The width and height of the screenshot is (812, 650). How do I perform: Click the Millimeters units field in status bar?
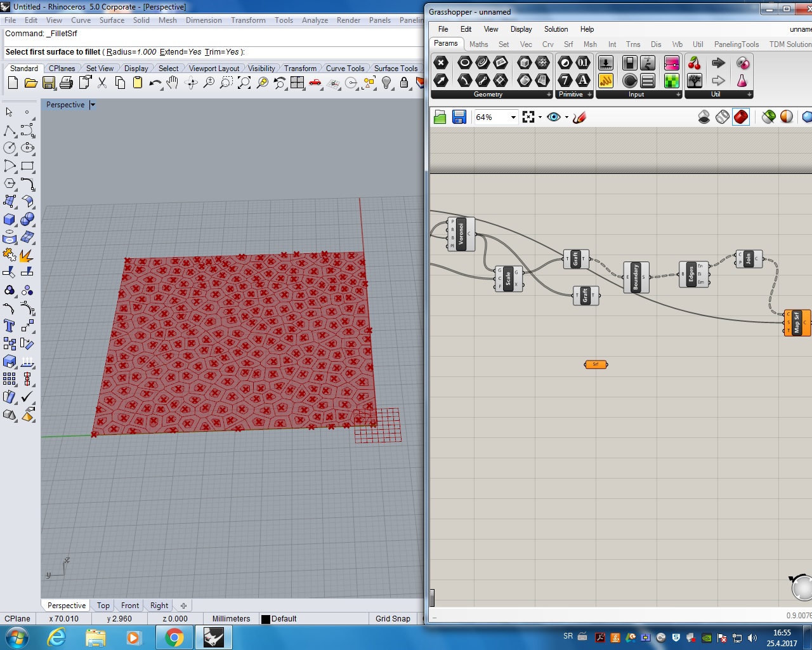point(232,618)
